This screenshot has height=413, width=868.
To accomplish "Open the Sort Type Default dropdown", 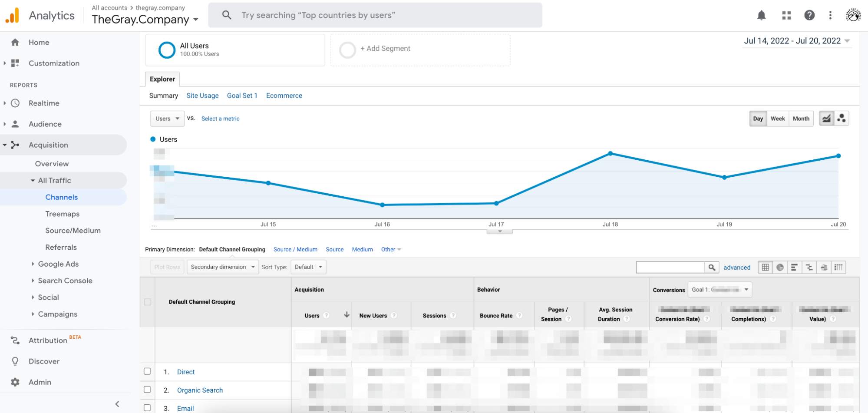I will click(x=308, y=267).
